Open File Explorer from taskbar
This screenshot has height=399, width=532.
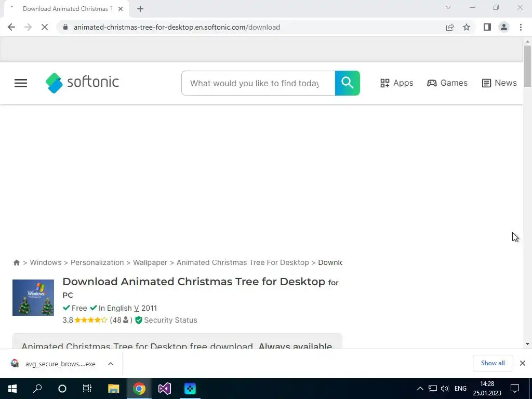(114, 389)
